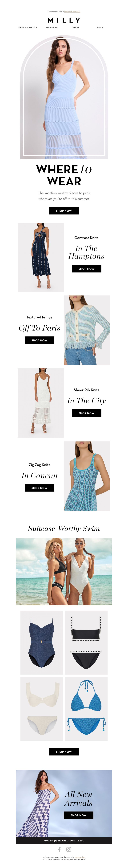Click the MILLY logo at top

64,20
